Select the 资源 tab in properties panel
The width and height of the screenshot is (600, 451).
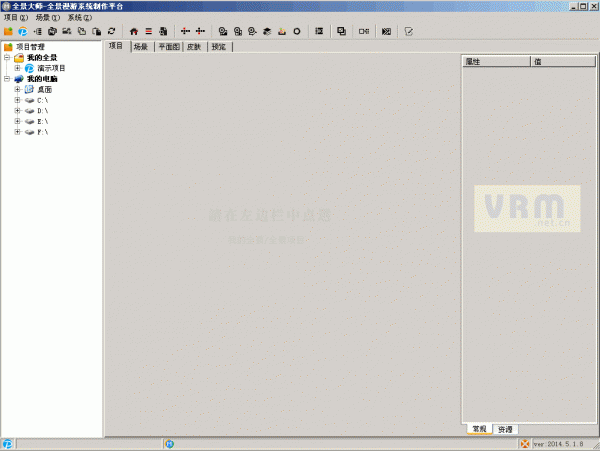pyautogui.click(x=506, y=429)
